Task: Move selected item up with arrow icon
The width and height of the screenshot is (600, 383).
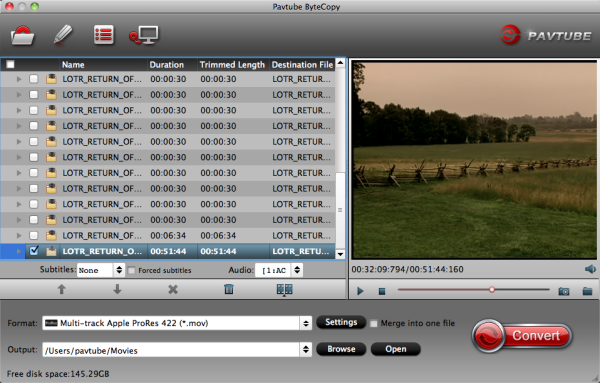Action: [x=62, y=289]
